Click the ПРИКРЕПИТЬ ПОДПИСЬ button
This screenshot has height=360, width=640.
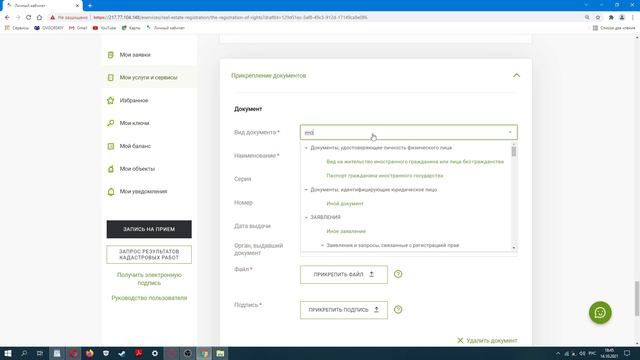[x=344, y=310]
